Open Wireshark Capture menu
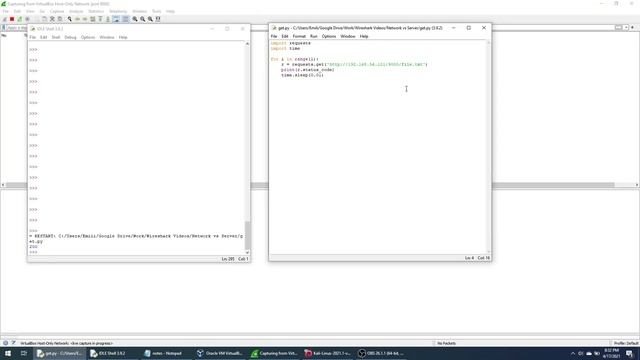This screenshot has width=640, height=360. (x=57, y=11)
